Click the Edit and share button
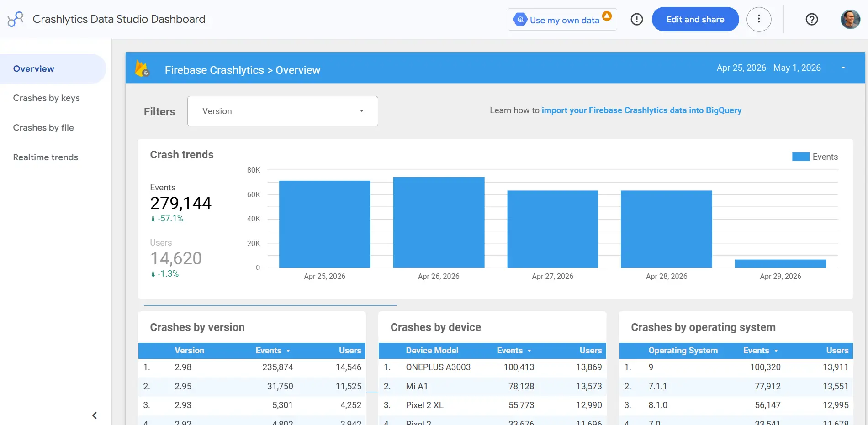Viewport: 868px width, 425px height. 695,19
